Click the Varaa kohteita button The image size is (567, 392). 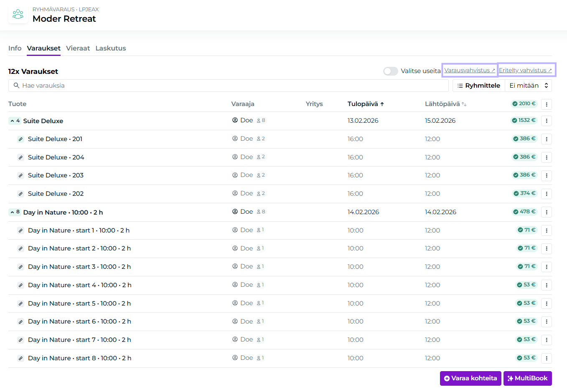470,378
